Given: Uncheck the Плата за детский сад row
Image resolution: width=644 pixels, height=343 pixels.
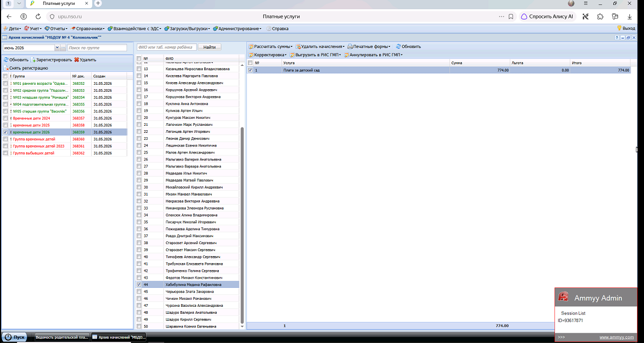Looking at the screenshot, I should coord(251,70).
